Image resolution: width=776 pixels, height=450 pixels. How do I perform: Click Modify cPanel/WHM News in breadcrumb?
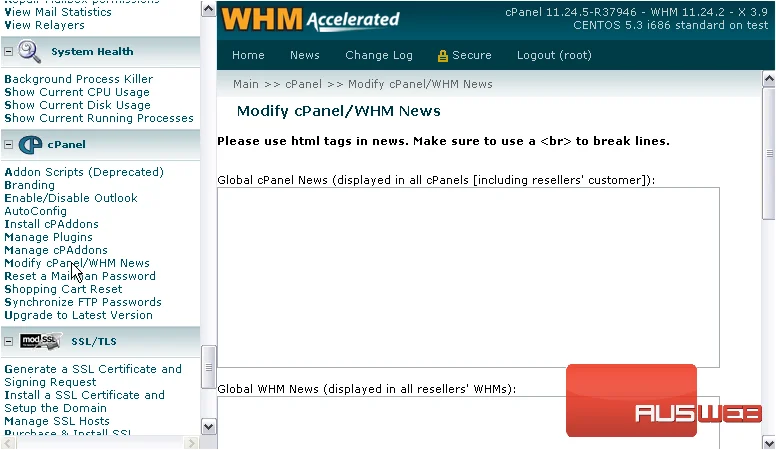click(x=420, y=84)
